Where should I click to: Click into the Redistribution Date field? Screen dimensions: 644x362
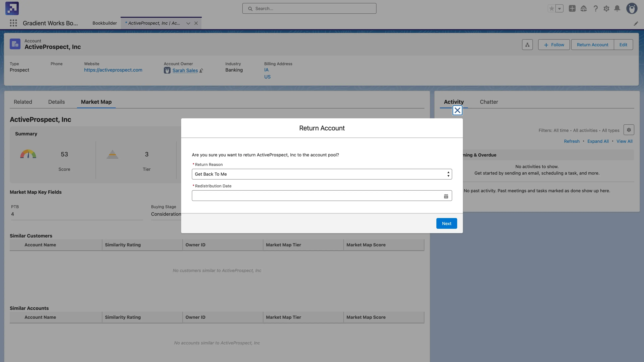316,196
